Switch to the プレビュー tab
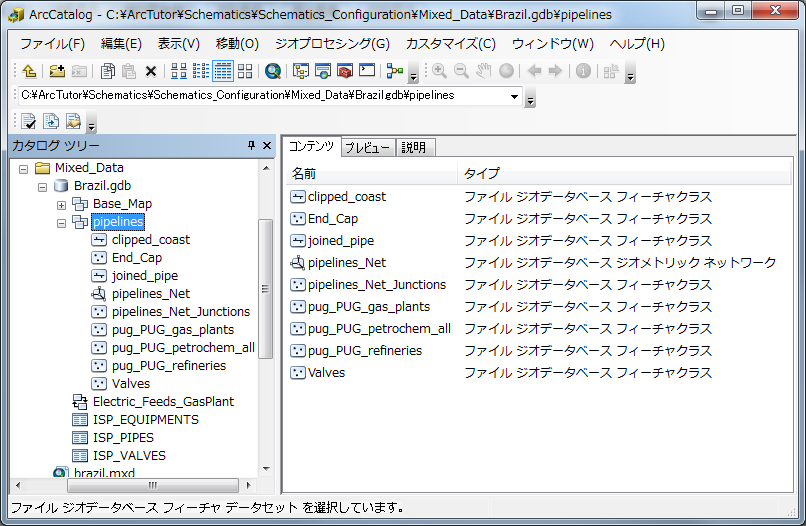Image resolution: width=806 pixels, height=526 pixels. pyautogui.click(x=367, y=148)
